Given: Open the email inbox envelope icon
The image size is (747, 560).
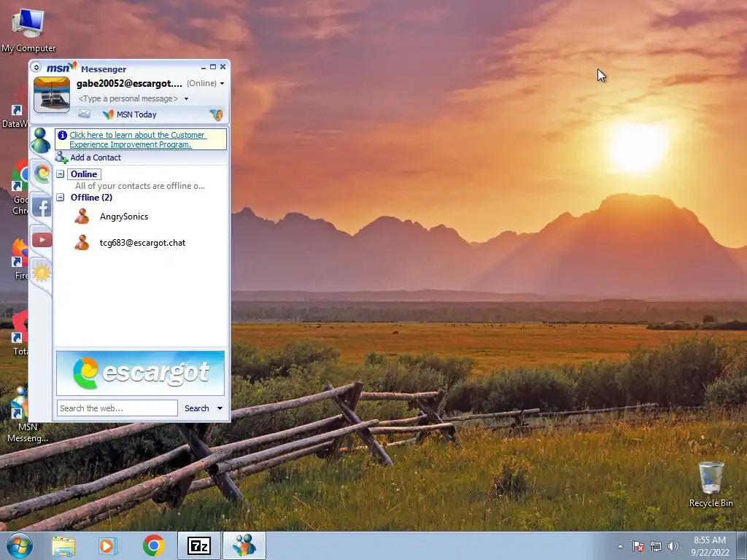Looking at the screenshot, I should click(85, 114).
